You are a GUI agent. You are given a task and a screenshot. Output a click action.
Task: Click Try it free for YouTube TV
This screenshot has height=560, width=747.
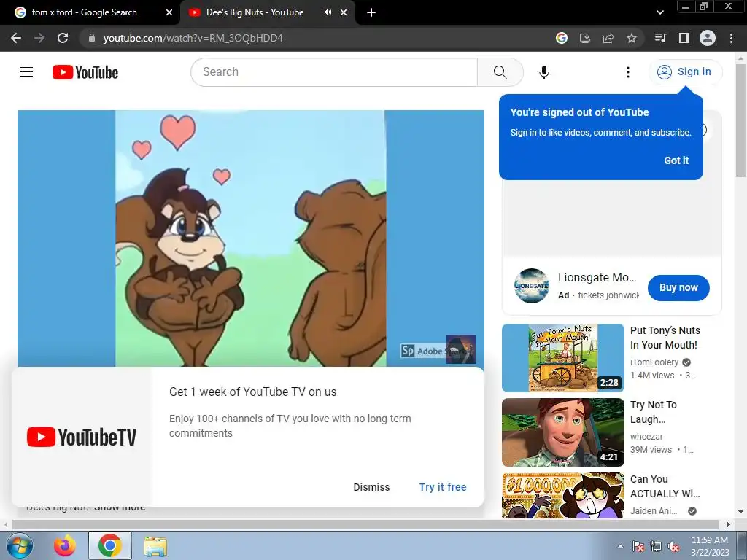click(443, 487)
